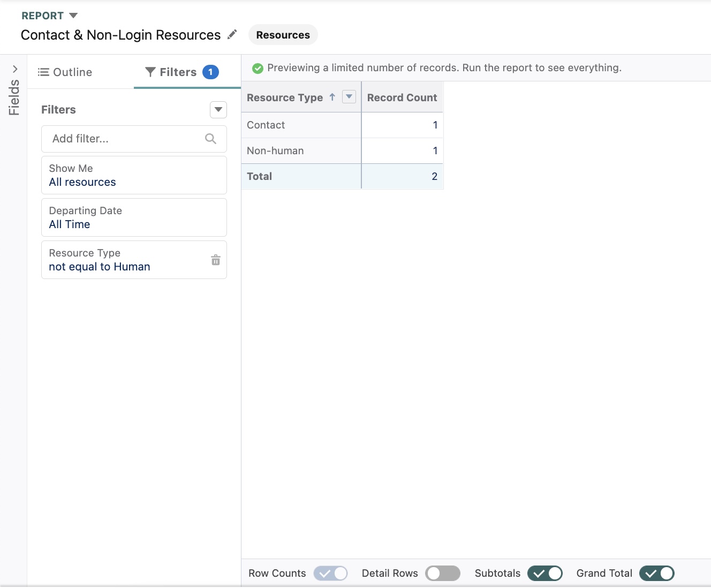The width and height of the screenshot is (711, 588).
Task: Open the REPORT dropdown arrow
Action: click(x=73, y=16)
